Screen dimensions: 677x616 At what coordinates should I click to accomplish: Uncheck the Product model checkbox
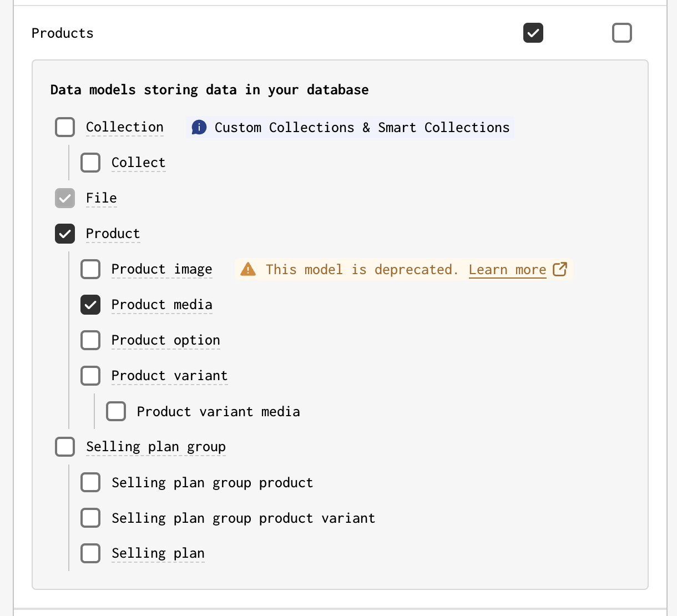click(65, 234)
